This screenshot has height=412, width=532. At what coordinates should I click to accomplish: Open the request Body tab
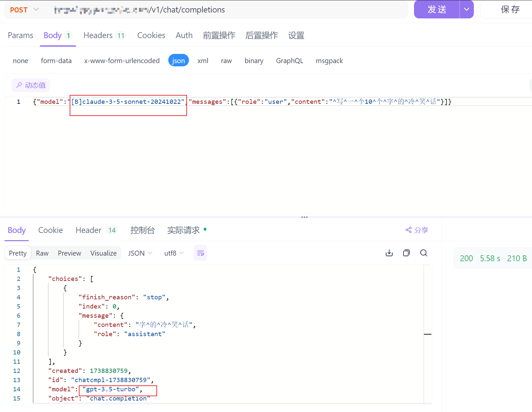[58, 35]
